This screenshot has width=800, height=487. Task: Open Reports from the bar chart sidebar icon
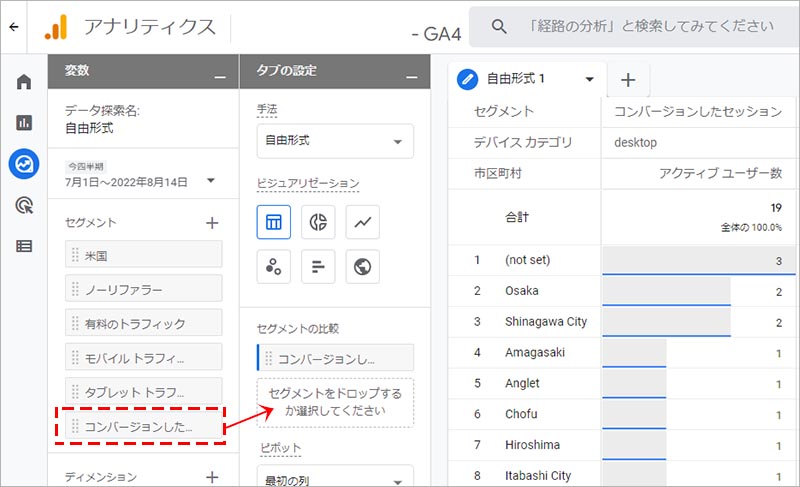point(23,122)
